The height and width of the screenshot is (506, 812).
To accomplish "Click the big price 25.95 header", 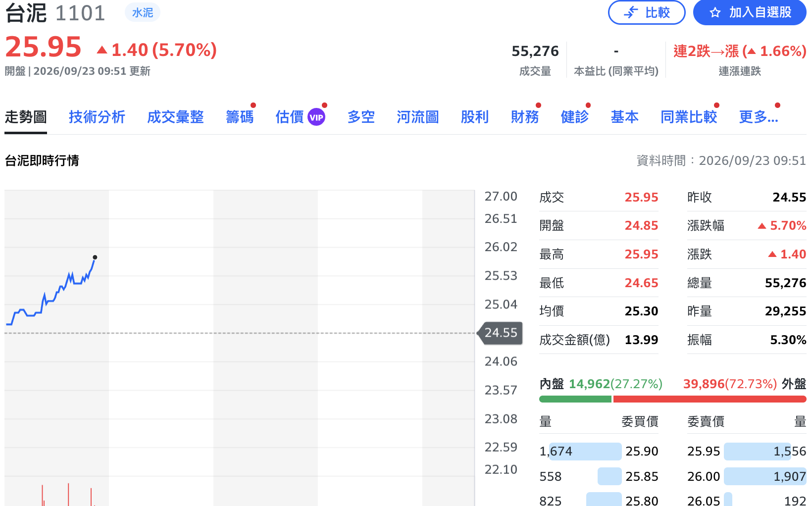I will click(43, 48).
